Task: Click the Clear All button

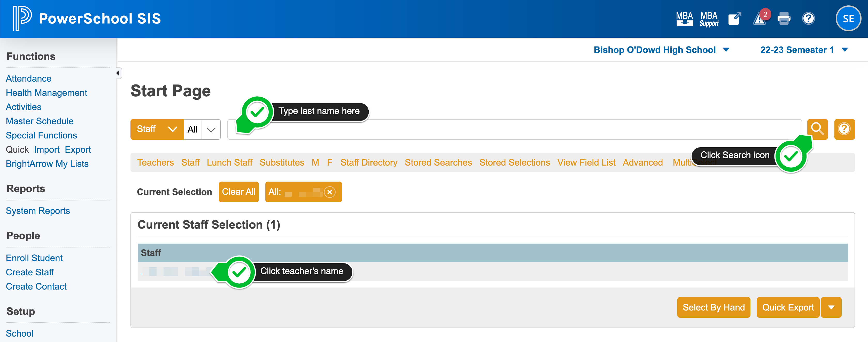Action: coord(238,192)
